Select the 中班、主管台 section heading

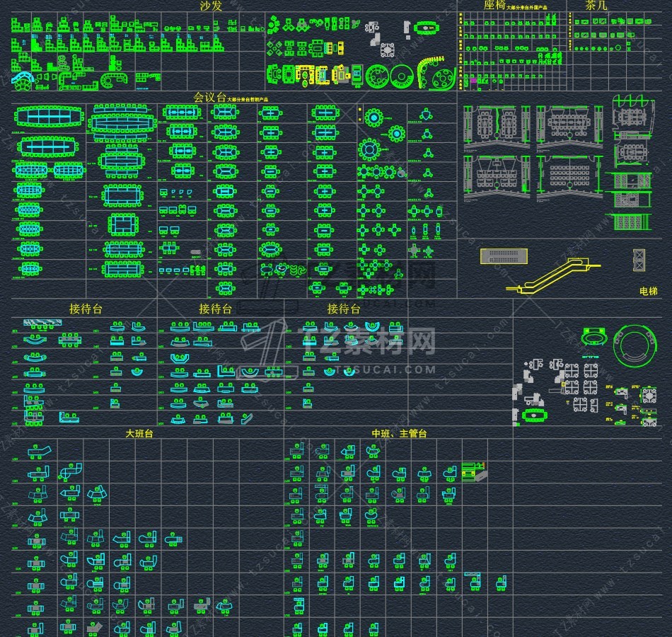click(399, 433)
